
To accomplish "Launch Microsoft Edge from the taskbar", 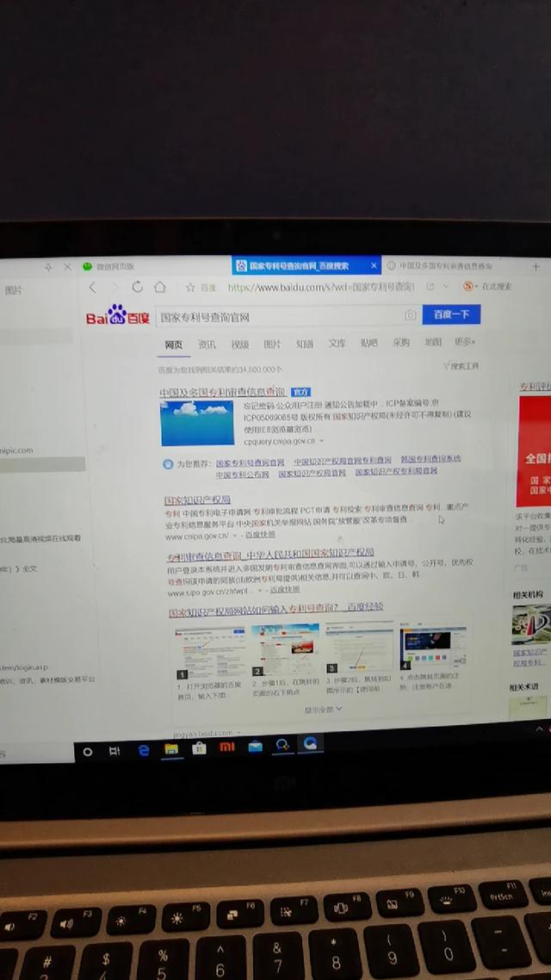I will coord(144,751).
